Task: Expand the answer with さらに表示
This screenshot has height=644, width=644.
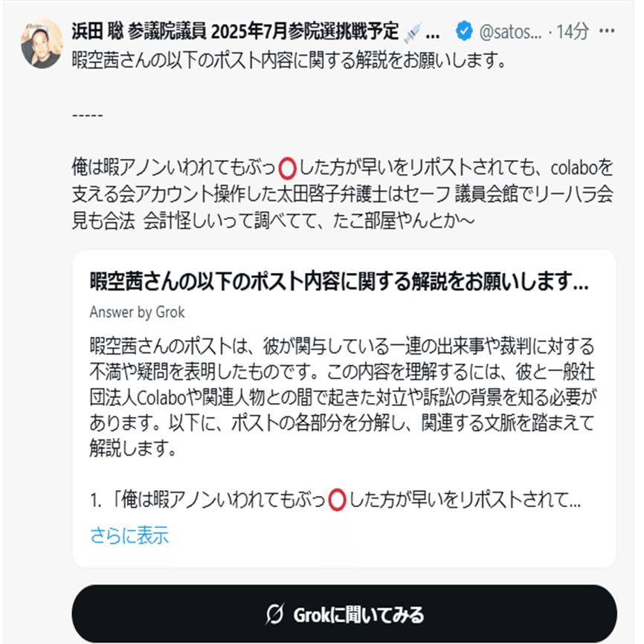Action: (x=129, y=535)
